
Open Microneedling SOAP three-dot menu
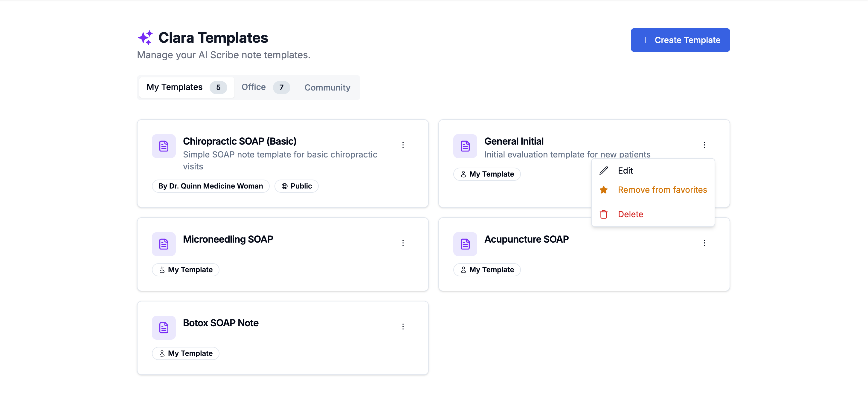[403, 243]
